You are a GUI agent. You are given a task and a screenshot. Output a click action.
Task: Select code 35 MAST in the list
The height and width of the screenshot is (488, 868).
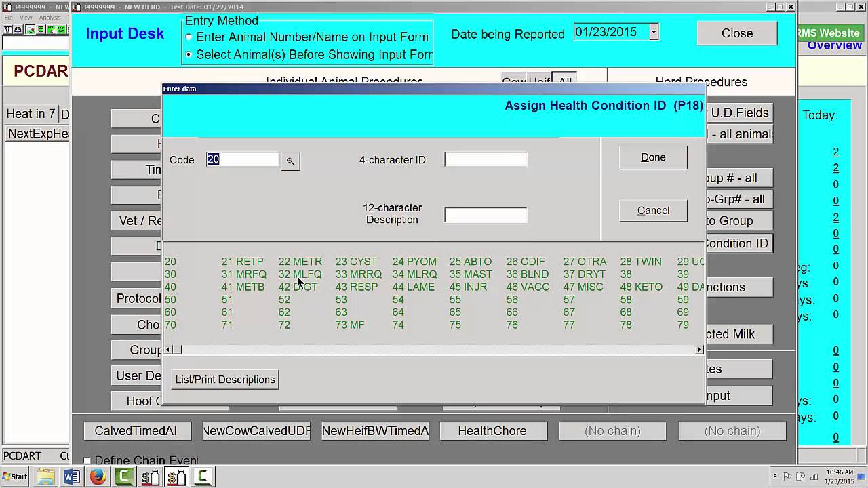click(x=471, y=274)
